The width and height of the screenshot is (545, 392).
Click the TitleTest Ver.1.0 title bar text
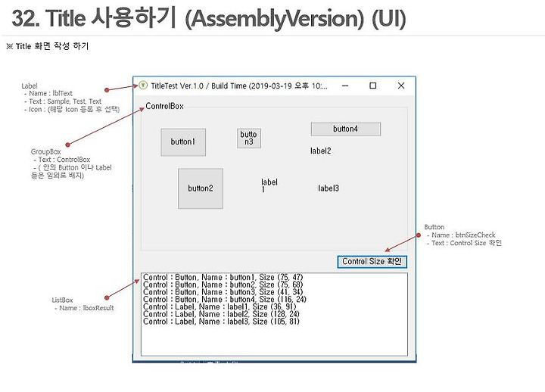click(x=239, y=86)
